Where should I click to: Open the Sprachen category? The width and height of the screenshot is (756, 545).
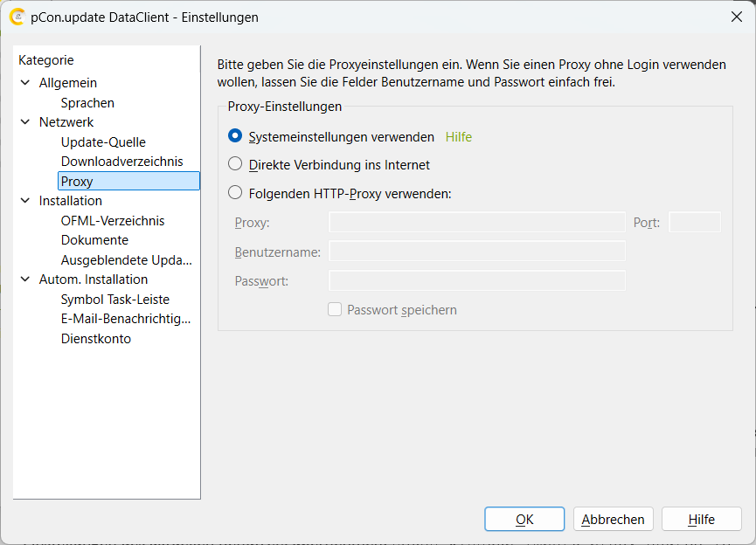[x=87, y=103]
